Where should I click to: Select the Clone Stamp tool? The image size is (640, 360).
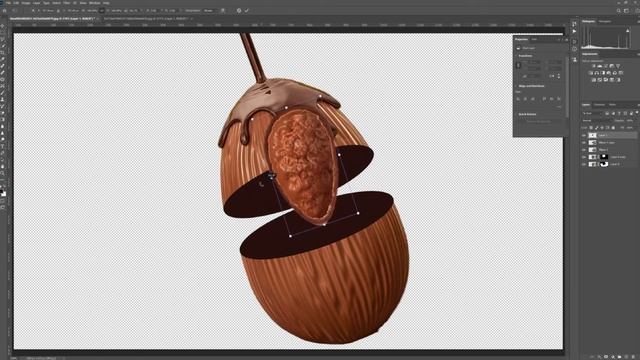2,100
